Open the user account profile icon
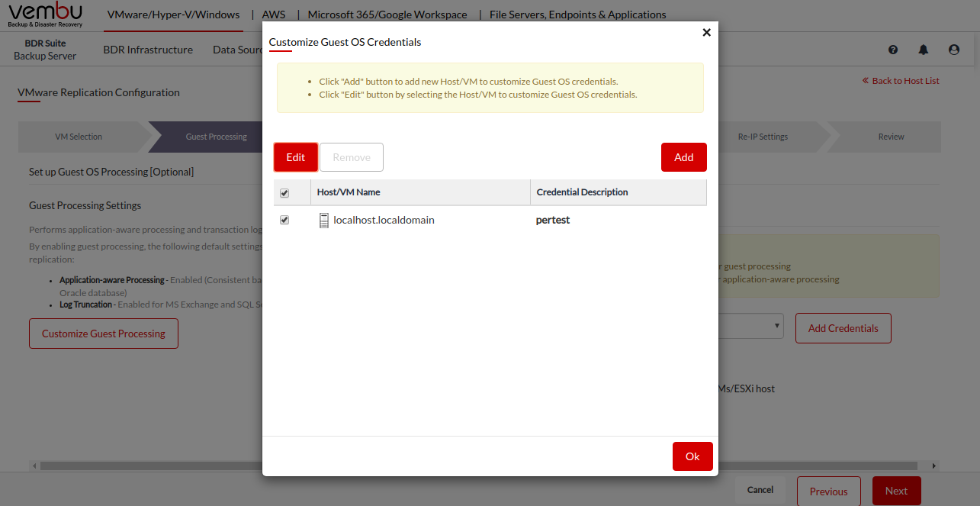 point(954,50)
